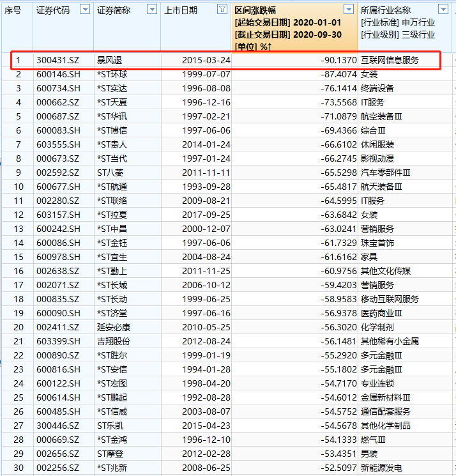The height and width of the screenshot is (476, 456).
Task: Select the value -73.5568
Action: 339,102
